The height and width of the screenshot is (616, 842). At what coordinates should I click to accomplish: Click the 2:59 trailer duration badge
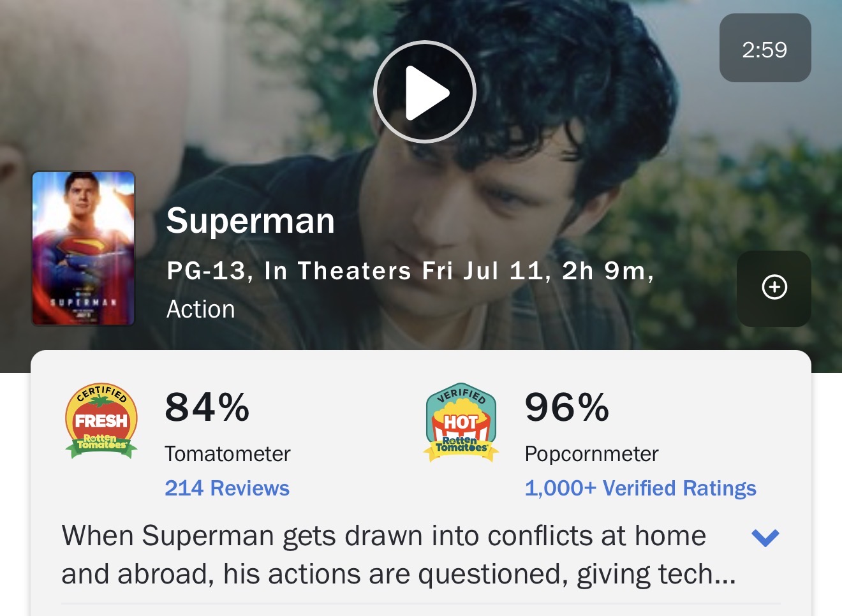765,49
